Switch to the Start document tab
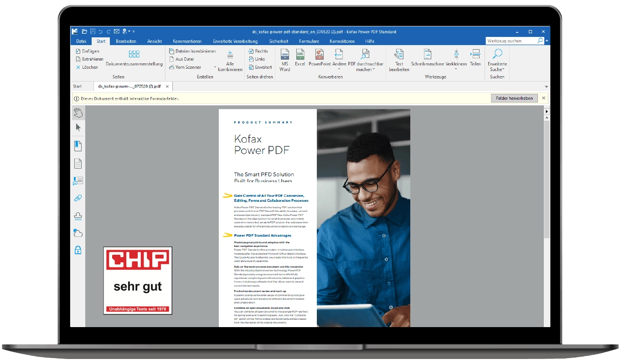620x364 pixels. pos(77,86)
